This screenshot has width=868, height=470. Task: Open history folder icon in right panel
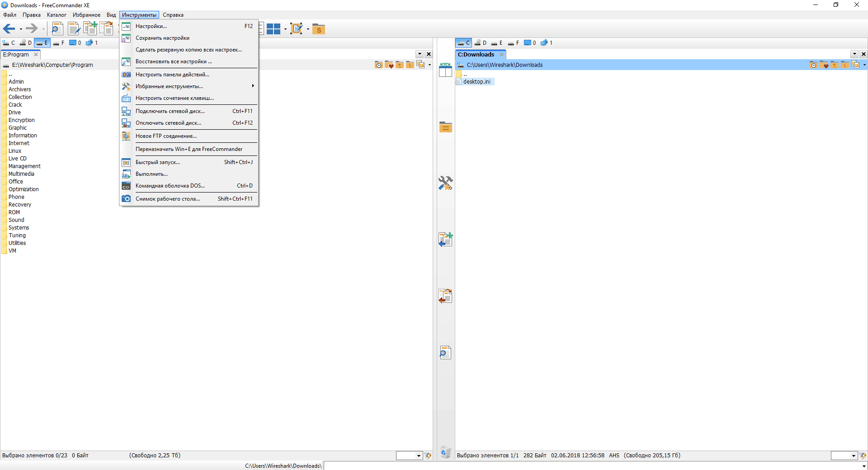tap(814, 65)
